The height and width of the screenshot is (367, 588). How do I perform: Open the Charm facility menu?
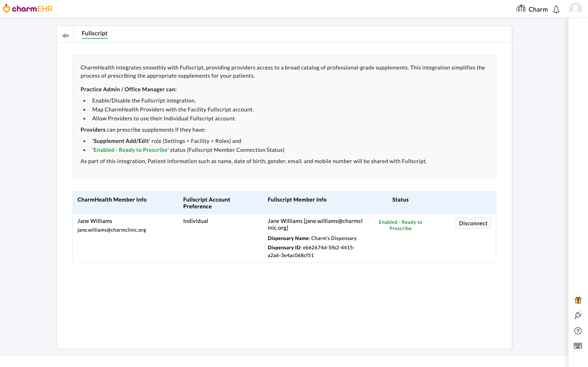(x=538, y=9)
